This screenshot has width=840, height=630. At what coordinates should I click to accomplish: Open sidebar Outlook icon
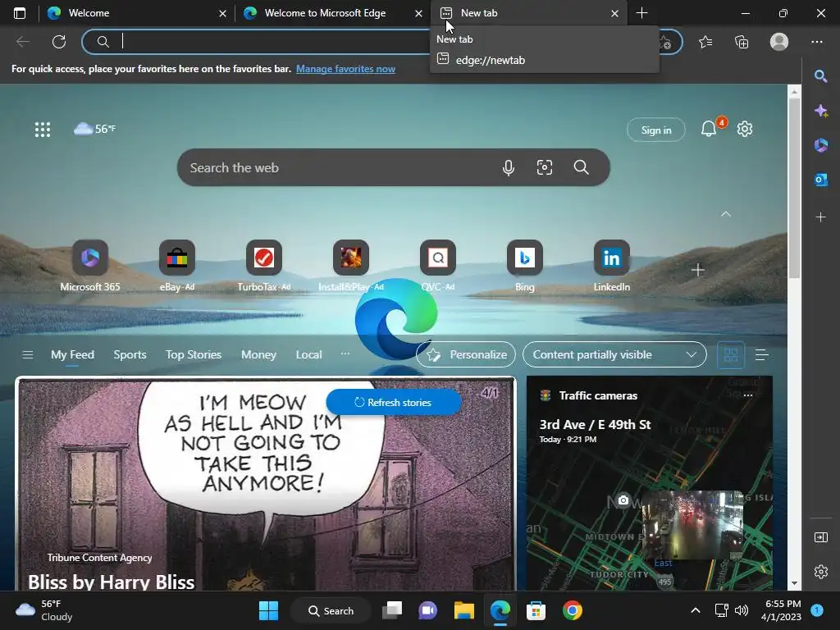point(820,180)
